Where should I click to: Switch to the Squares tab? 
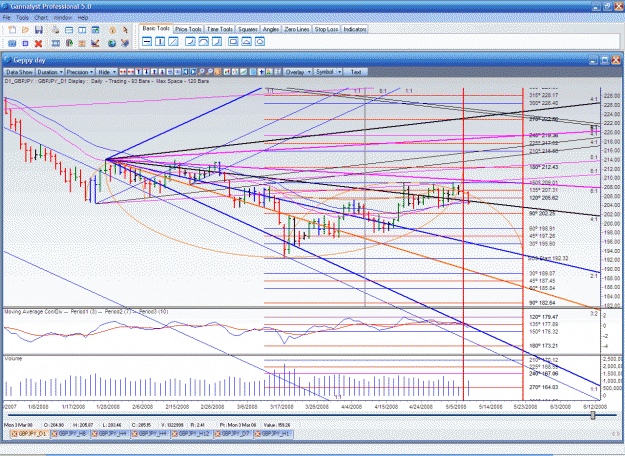(x=247, y=29)
